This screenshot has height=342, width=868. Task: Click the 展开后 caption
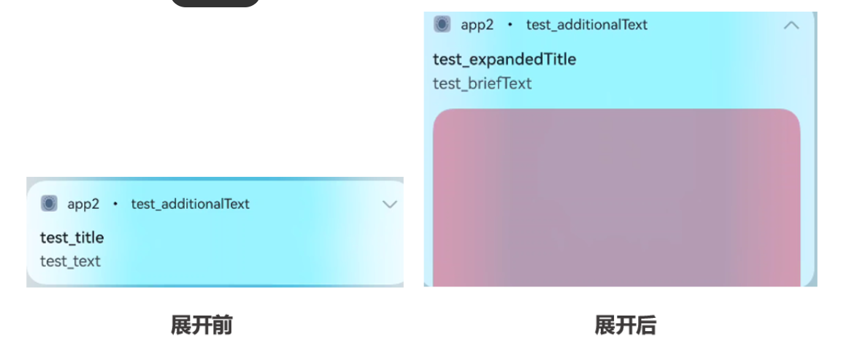pos(626,324)
